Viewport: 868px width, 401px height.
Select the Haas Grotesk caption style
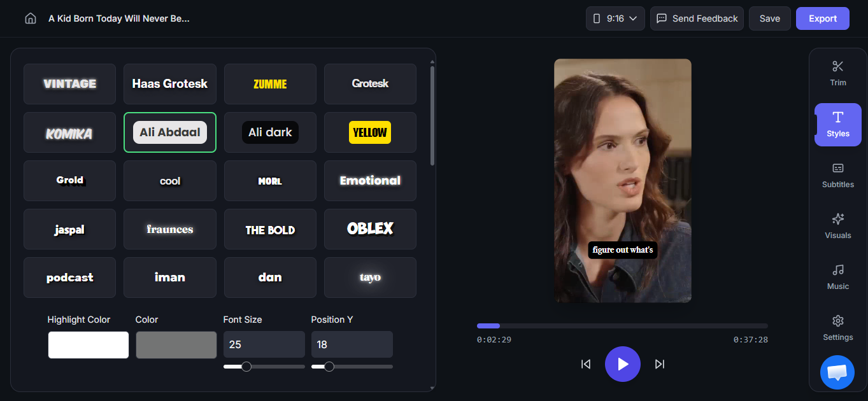click(x=170, y=84)
